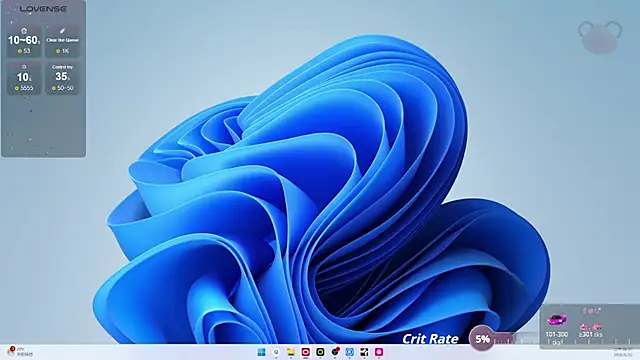The width and height of the screenshot is (640, 360).
Task: Open the black app with green ring
Action: 320,352
